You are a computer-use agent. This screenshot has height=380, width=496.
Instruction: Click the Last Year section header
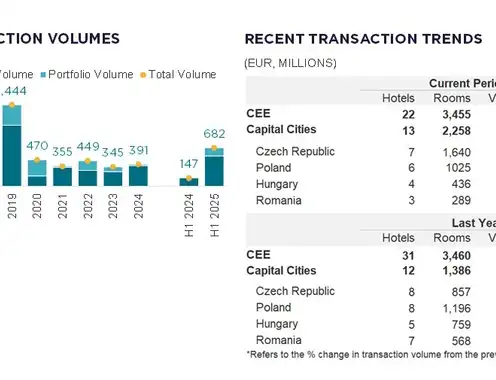tap(474, 223)
